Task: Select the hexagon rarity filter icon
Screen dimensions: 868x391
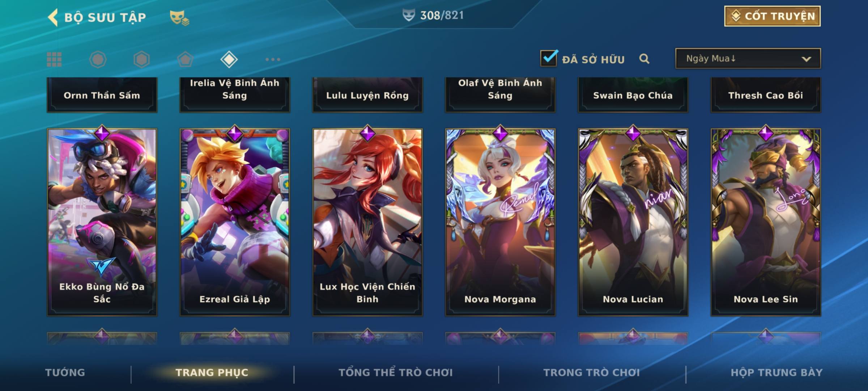Action: click(x=141, y=59)
